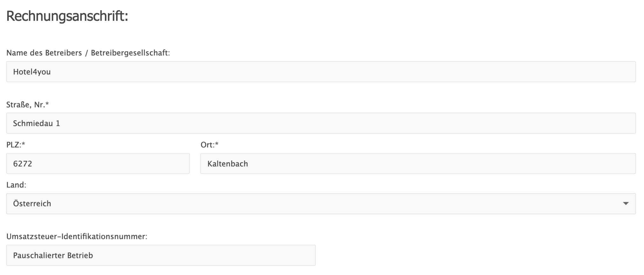
Task: Click the "Umsatzsteuer-Identifikationsnummer:" label
Action: 77,236
